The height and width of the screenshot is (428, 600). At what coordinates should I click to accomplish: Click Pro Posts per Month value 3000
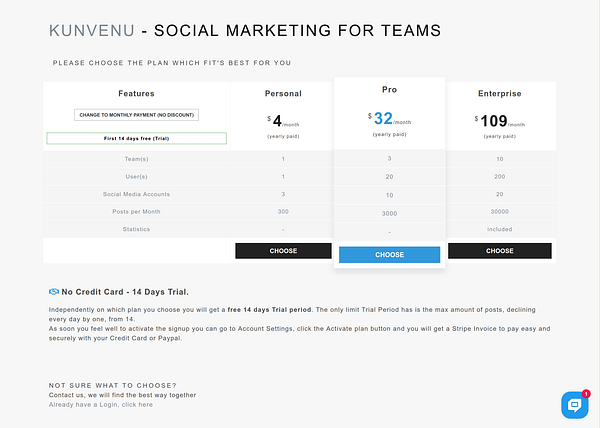coord(390,213)
